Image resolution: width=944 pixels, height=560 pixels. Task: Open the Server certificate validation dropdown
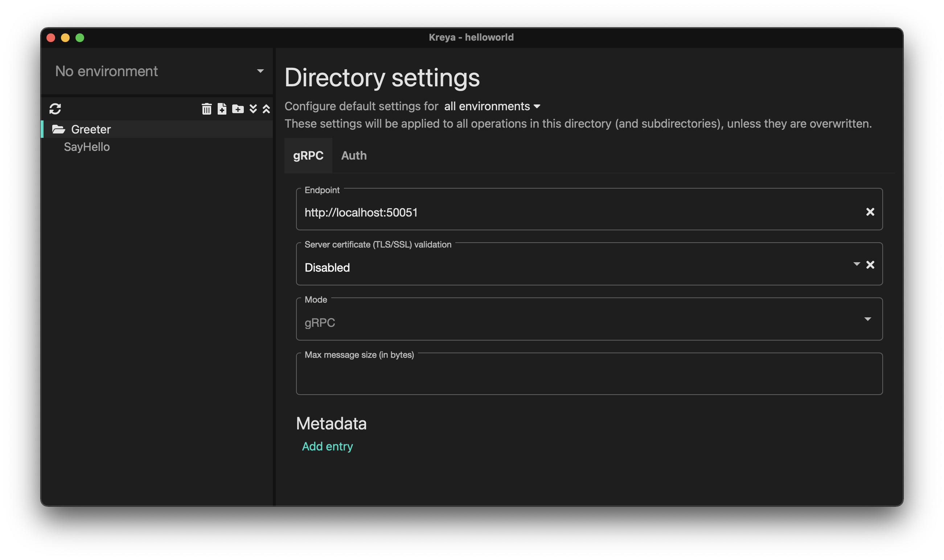click(856, 264)
